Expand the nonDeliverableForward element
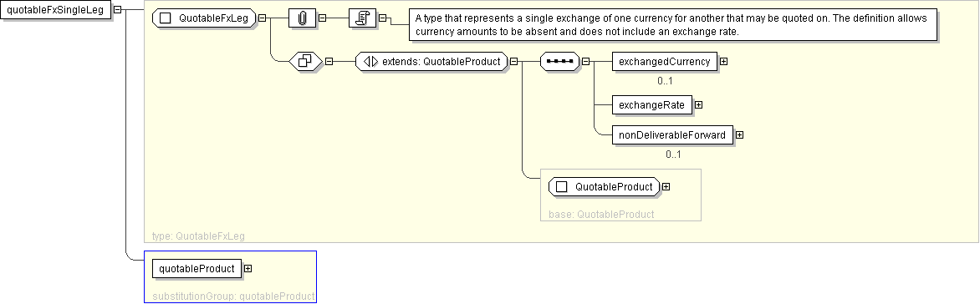Viewport: 980px width, 304px height. pyautogui.click(x=739, y=134)
